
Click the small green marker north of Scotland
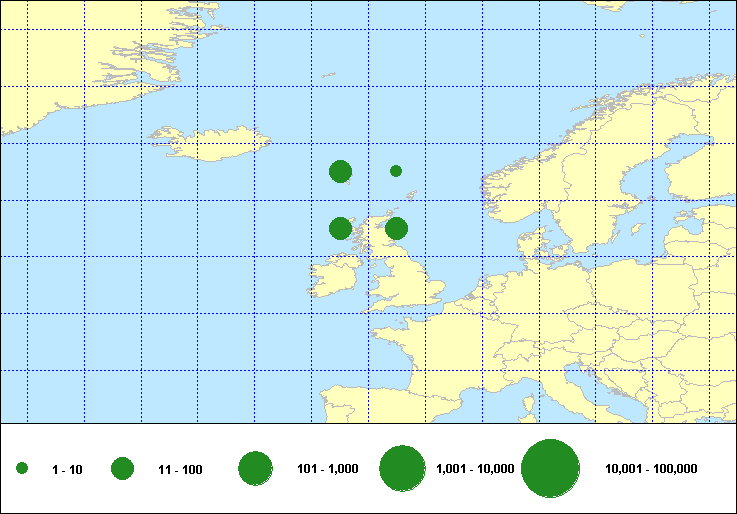coord(396,171)
